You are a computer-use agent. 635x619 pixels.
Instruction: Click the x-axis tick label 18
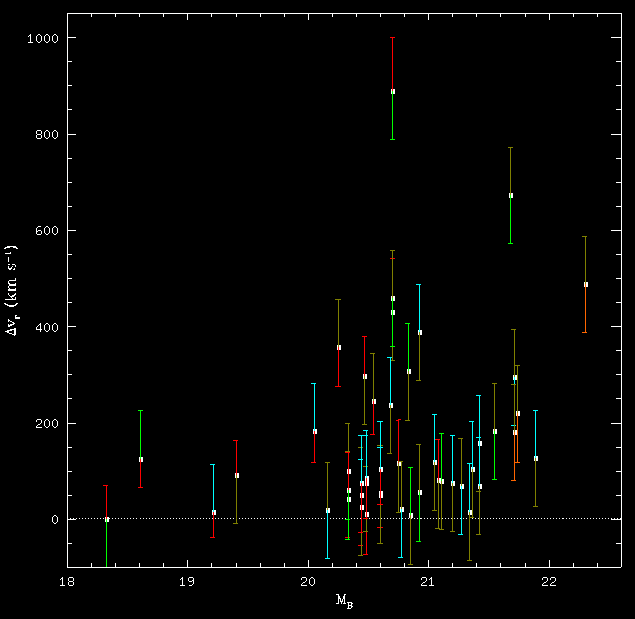pyautogui.click(x=67, y=582)
